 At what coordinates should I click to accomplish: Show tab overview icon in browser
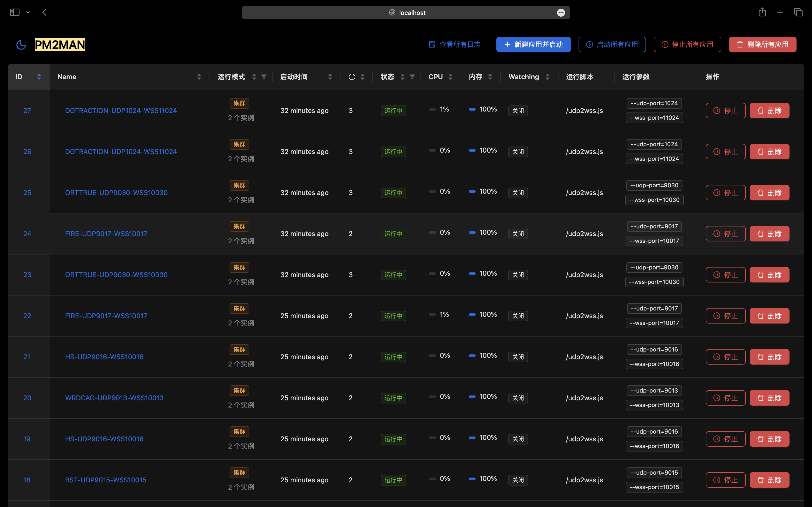798,12
